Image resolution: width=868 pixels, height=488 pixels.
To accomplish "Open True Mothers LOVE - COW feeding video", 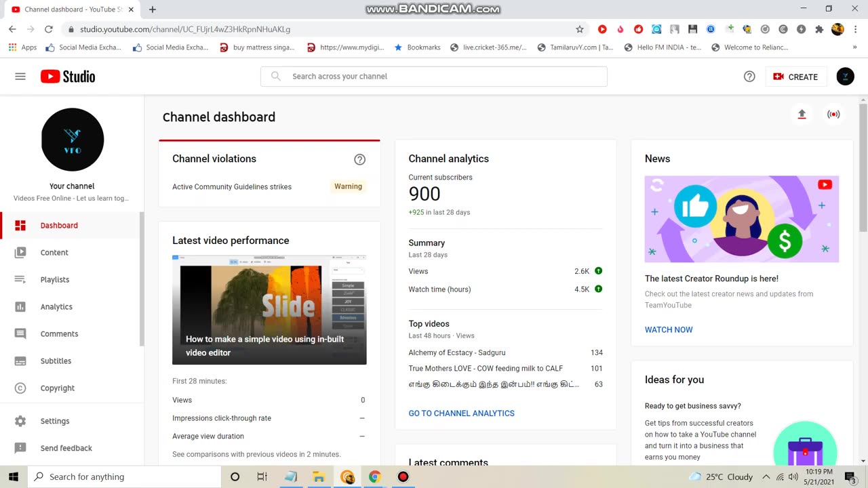I will (x=486, y=369).
